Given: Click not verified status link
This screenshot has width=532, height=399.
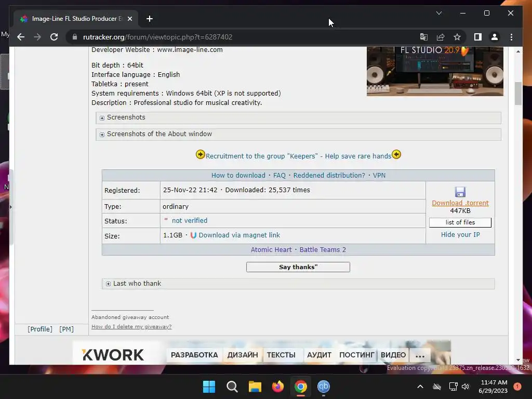Looking at the screenshot, I should (189, 220).
